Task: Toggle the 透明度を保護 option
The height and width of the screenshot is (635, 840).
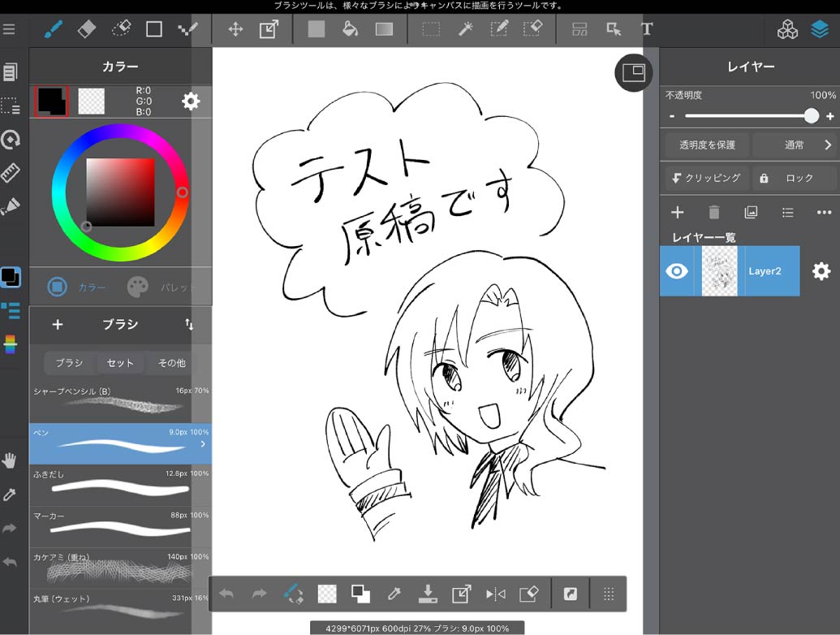Action: coord(706,145)
